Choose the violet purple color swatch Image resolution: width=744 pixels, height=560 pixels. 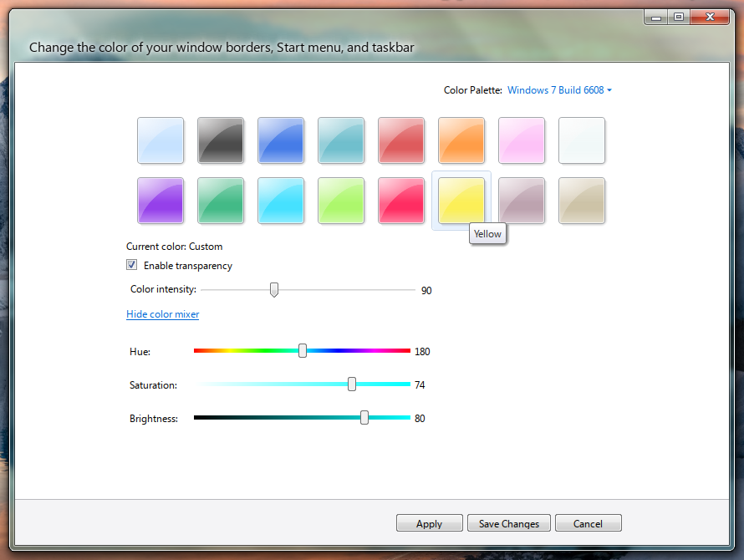tap(161, 201)
